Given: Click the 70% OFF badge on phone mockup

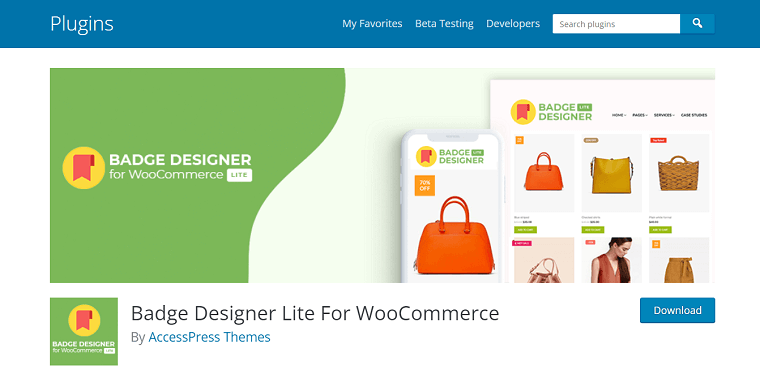Looking at the screenshot, I should pyautogui.click(x=425, y=186).
